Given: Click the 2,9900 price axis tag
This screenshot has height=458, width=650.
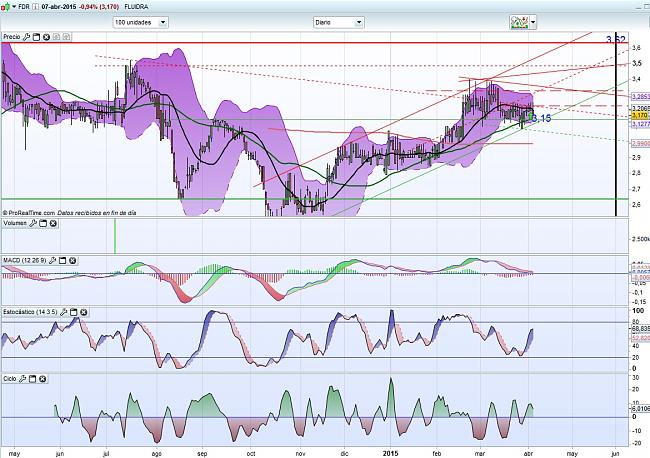Looking at the screenshot, I should coord(640,143).
